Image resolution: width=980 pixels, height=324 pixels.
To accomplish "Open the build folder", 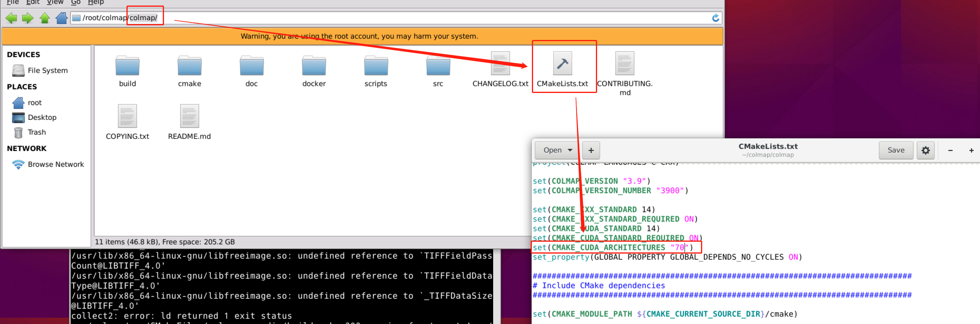I will coord(127,71).
